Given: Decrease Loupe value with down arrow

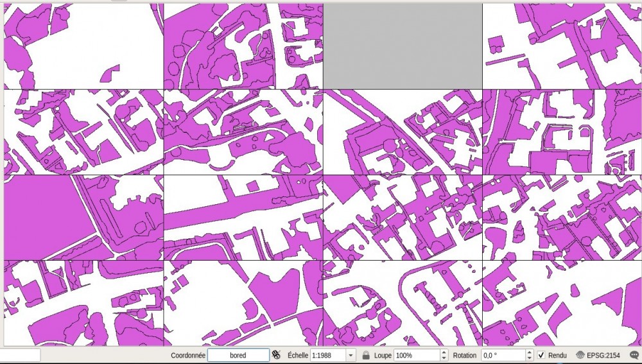Looking at the screenshot, I should [444, 358].
